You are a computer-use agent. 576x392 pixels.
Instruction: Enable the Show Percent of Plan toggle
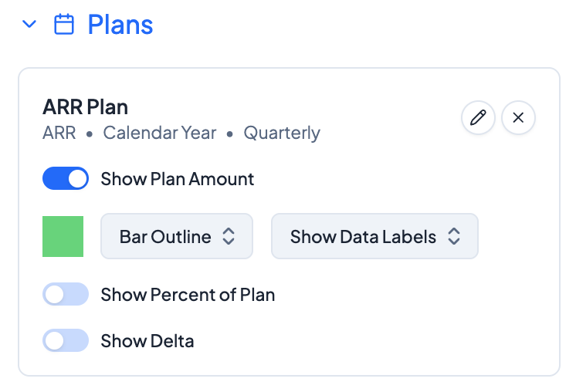point(66,295)
